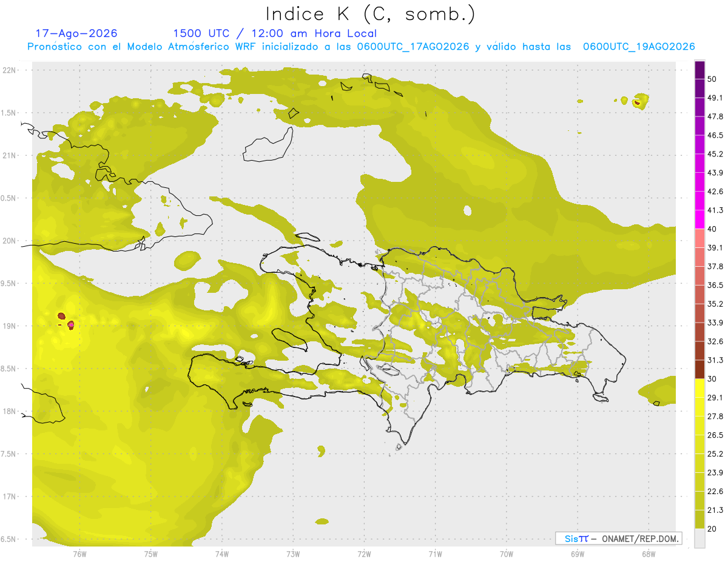
Task: Click the '22N' latitude label
Action: [9, 70]
